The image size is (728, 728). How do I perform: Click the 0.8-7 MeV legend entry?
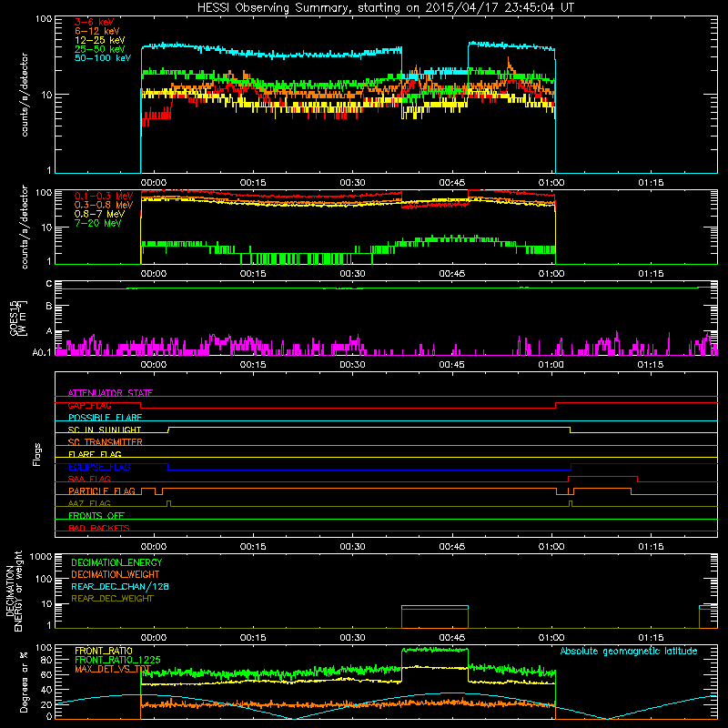(x=99, y=215)
